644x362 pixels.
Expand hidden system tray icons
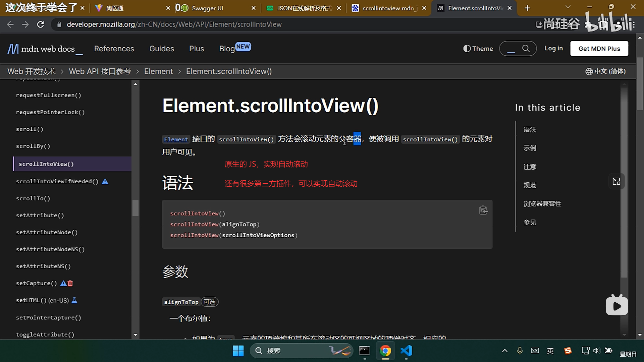pos(504,351)
